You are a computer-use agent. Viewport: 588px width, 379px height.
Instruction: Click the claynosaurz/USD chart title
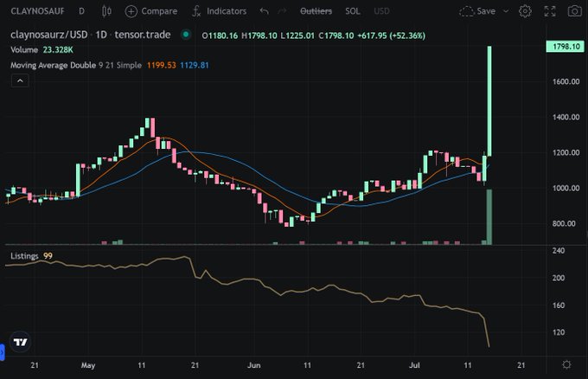click(49, 35)
